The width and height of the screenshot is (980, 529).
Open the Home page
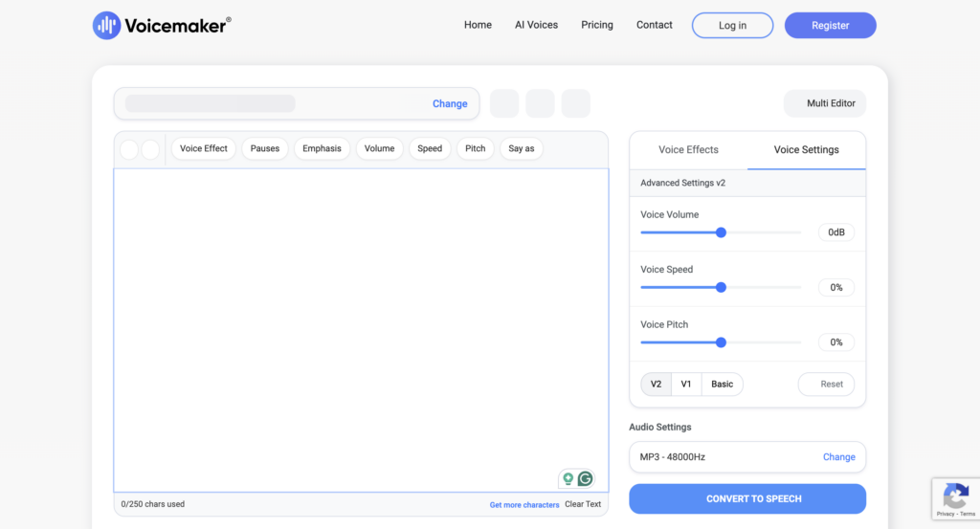478,25
